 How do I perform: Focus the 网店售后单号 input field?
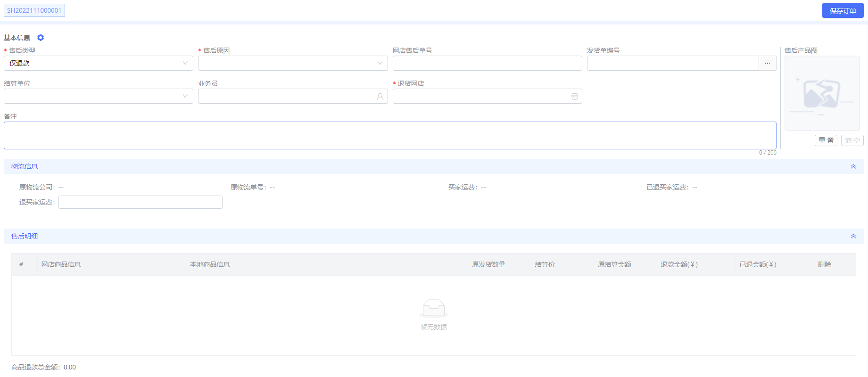click(487, 63)
